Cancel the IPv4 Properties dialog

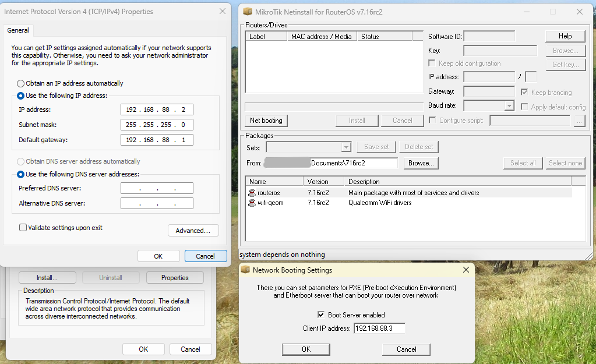tap(206, 256)
